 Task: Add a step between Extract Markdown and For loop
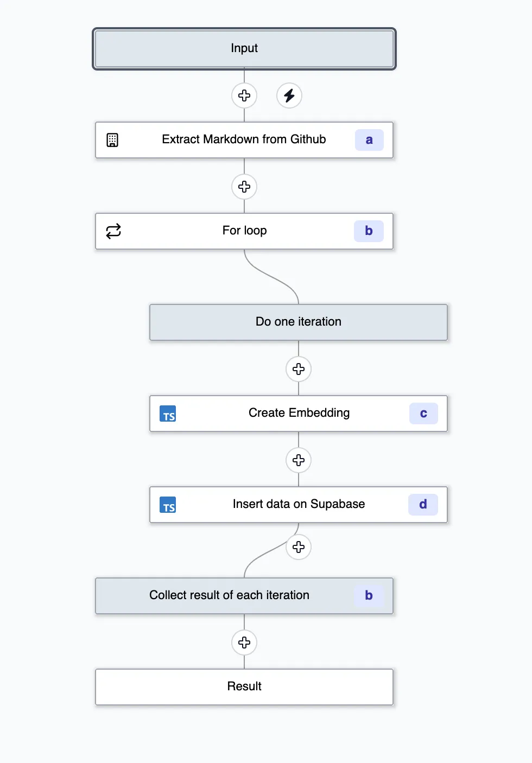click(x=244, y=186)
